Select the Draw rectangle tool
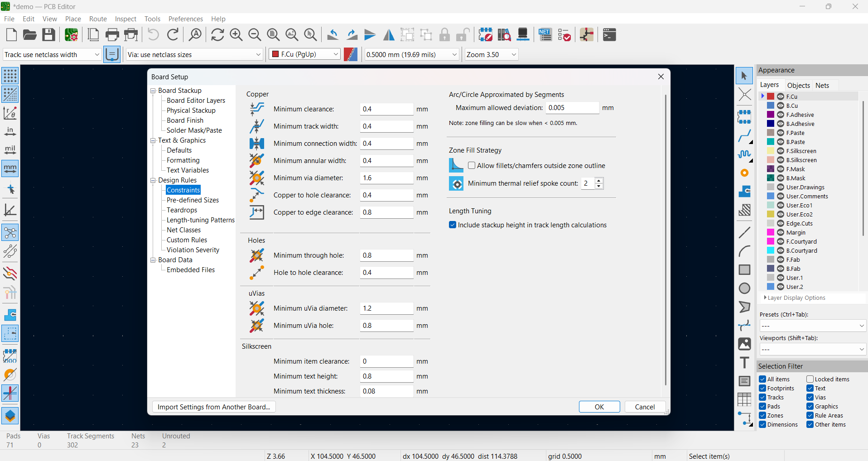This screenshot has width=868, height=461. click(x=744, y=270)
